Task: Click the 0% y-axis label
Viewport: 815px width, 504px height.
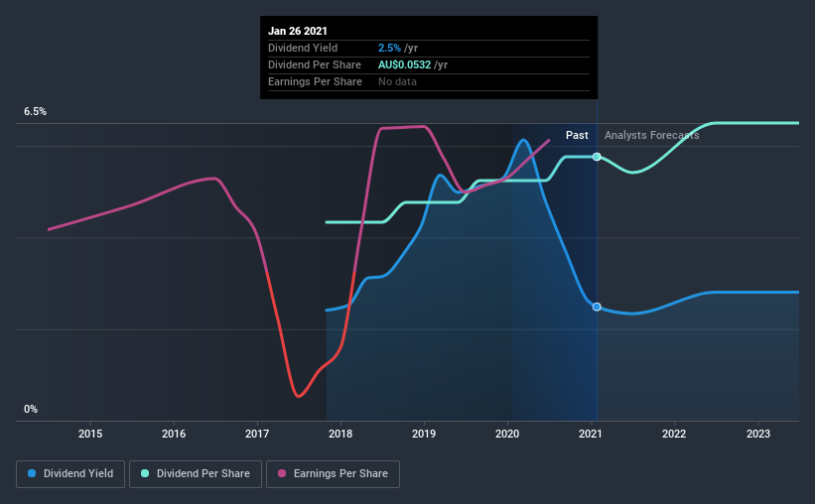Action: tap(31, 410)
